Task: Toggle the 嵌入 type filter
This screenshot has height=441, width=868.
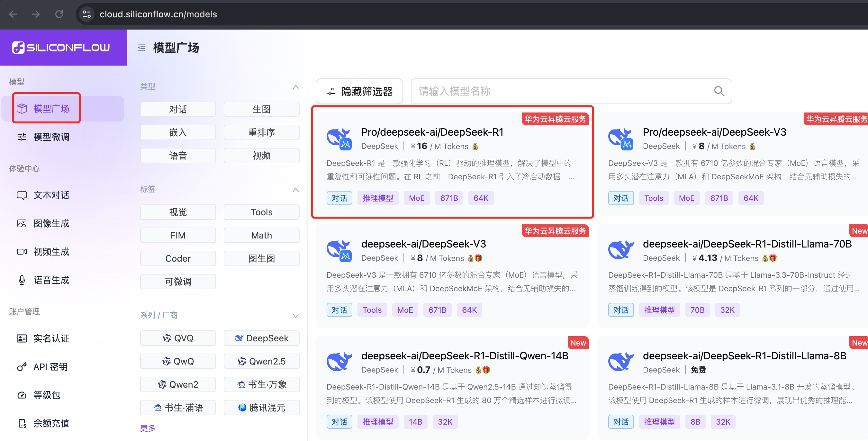Action: click(178, 132)
